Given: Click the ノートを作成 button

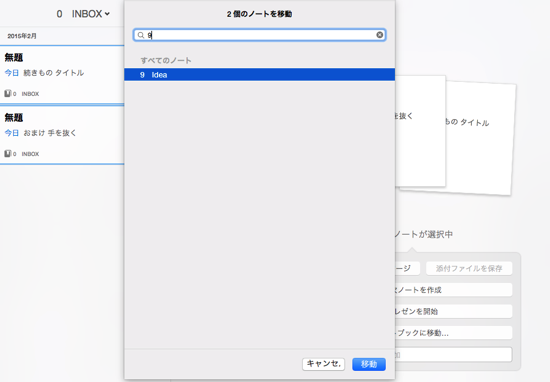Looking at the screenshot, I should 454,290.
